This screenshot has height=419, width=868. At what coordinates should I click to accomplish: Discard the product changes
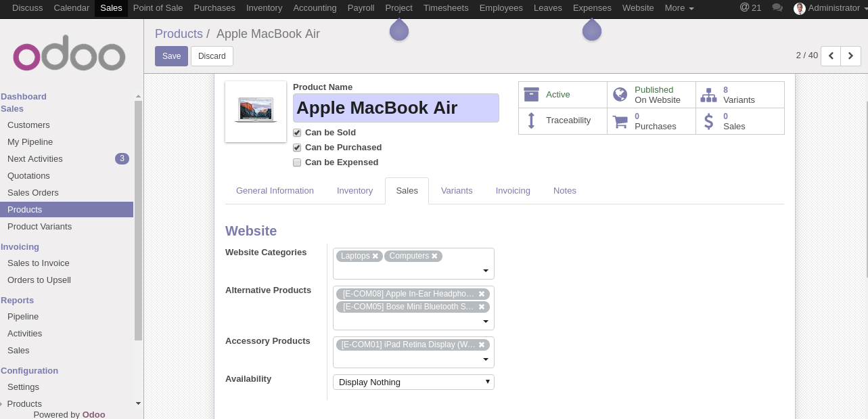212,56
